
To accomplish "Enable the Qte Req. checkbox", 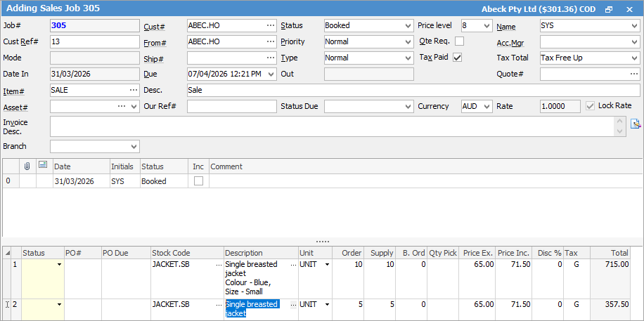I will tap(460, 41).
